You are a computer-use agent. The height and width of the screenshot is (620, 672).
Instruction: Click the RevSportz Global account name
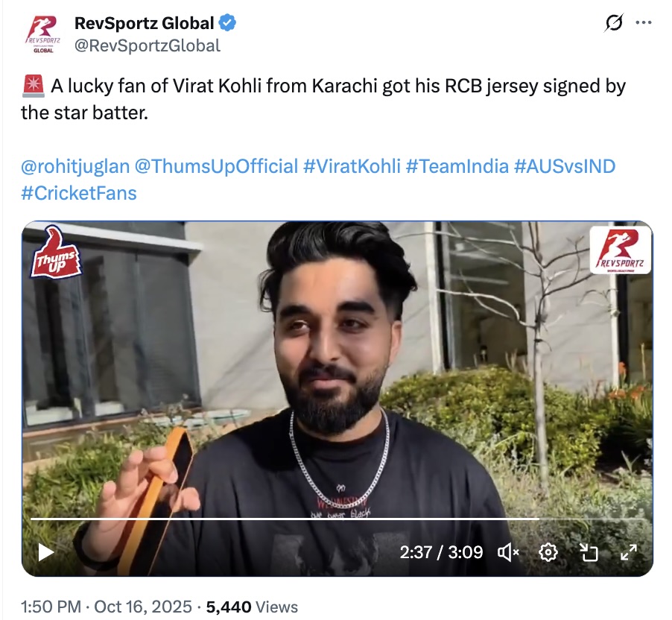click(x=144, y=23)
